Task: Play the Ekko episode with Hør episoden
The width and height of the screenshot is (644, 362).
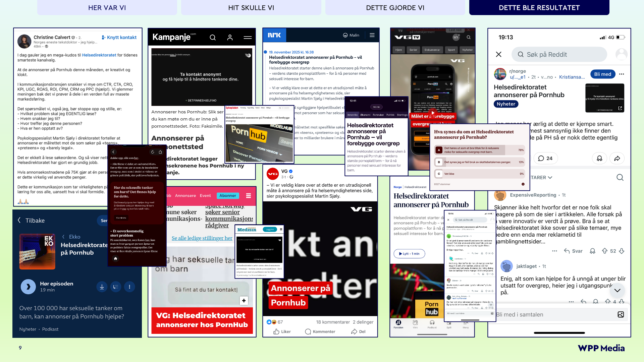Action: 28,287
